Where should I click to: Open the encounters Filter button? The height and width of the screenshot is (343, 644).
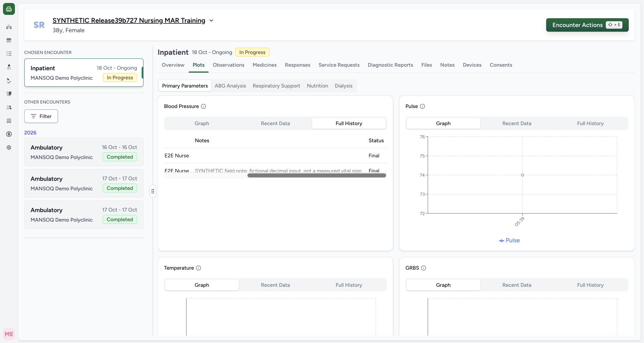41,116
